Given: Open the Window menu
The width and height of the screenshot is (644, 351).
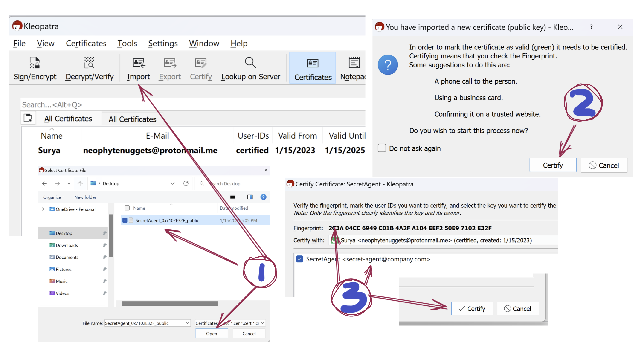Looking at the screenshot, I should 204,43.
